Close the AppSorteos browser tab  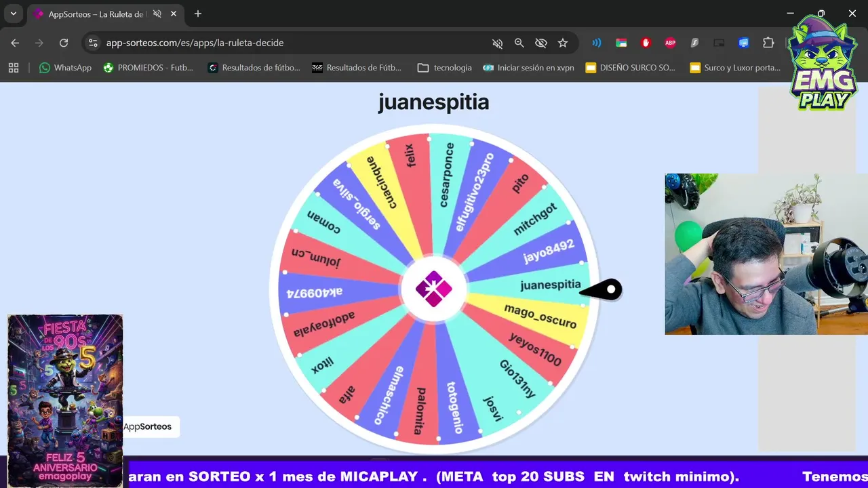coord(174,14)
